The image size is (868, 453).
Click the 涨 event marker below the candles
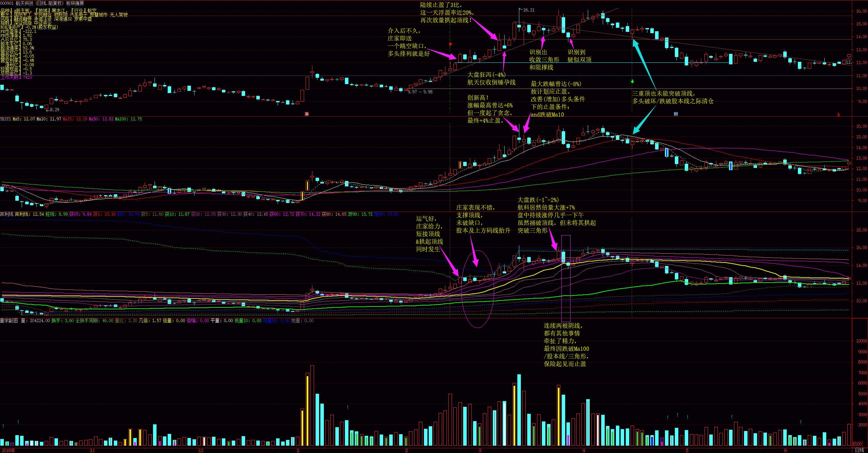point(307,114)
